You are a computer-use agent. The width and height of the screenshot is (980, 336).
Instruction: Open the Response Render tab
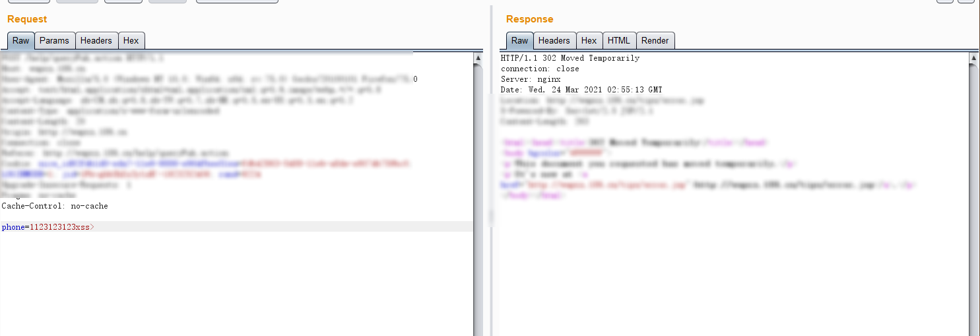pyautogui.click(x=655, y=41)
